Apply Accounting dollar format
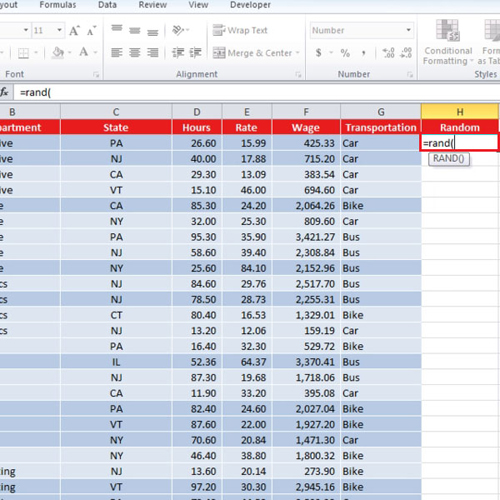This screenshot has height=500, width=500. click(x=319, y=53)
